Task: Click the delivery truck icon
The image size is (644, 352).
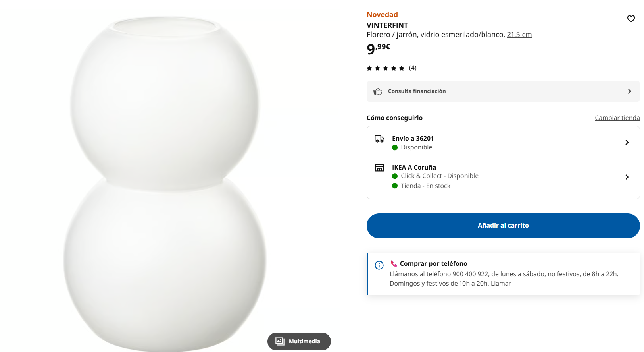Action: pyautogui.click(x=379, y=139)
